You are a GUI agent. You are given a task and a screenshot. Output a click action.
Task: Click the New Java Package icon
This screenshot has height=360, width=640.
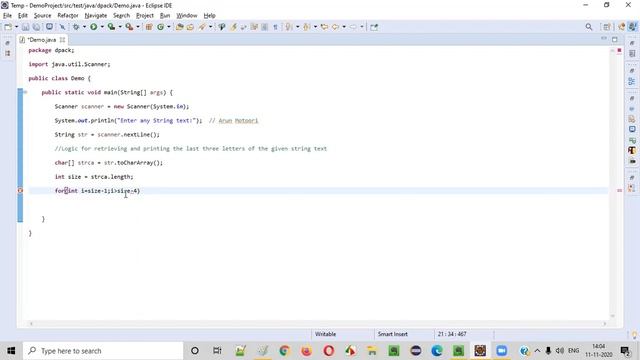point(149,27)
